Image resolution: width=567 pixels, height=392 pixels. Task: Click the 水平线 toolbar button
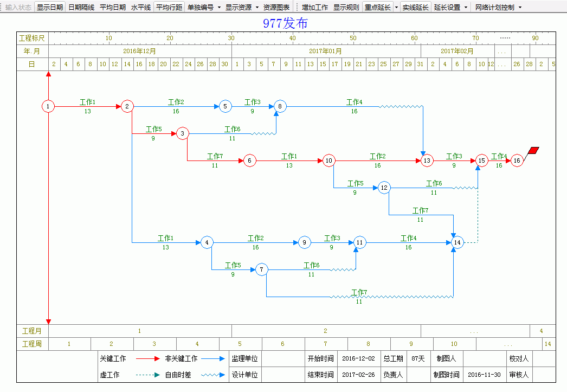coord(141,8)
